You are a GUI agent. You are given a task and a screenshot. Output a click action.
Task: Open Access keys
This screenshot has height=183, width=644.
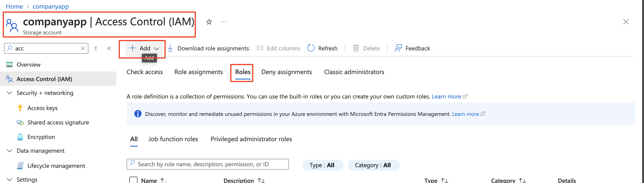point(43,108)
